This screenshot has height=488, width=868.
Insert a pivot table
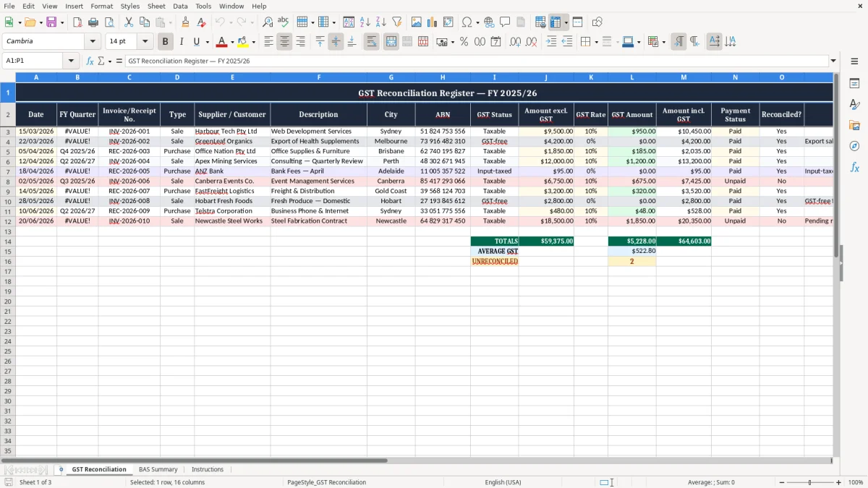click(448, 22)
